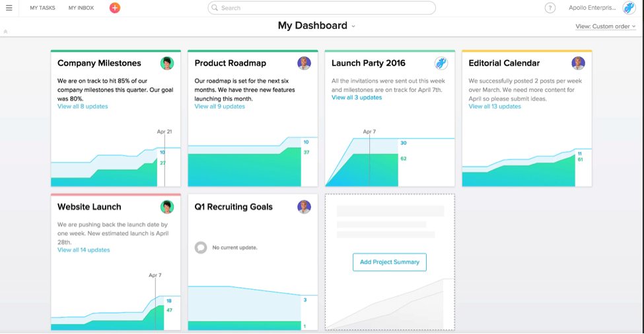644x334 pixels.
Task: Open the Apollo Enterprises workspace menu
Action: click(x=593, y=8)
